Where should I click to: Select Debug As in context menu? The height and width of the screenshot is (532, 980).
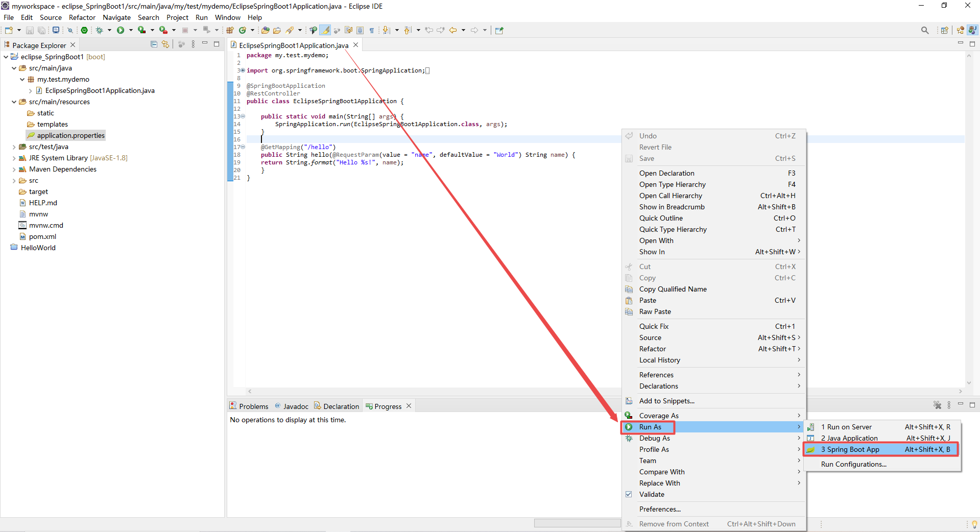[714, 438]
